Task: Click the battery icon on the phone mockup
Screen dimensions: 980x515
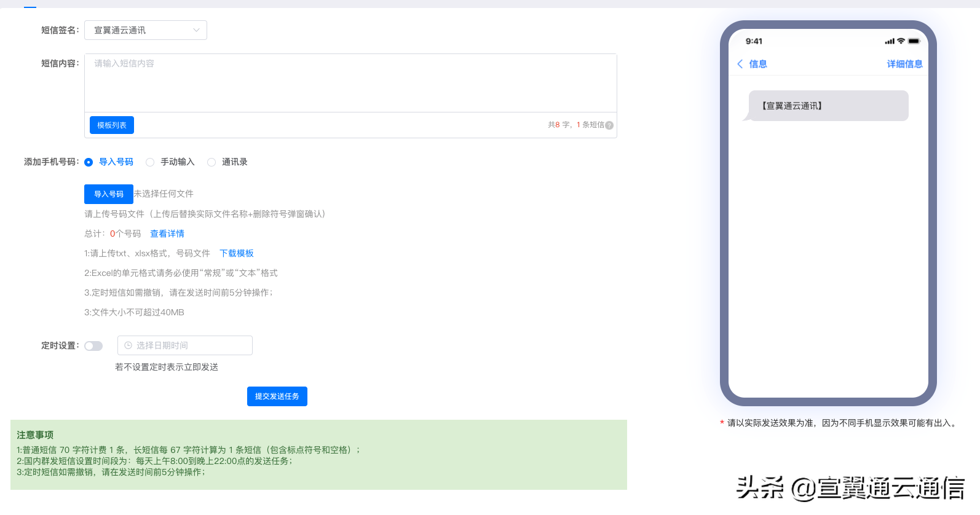Action: pos(914,41)
